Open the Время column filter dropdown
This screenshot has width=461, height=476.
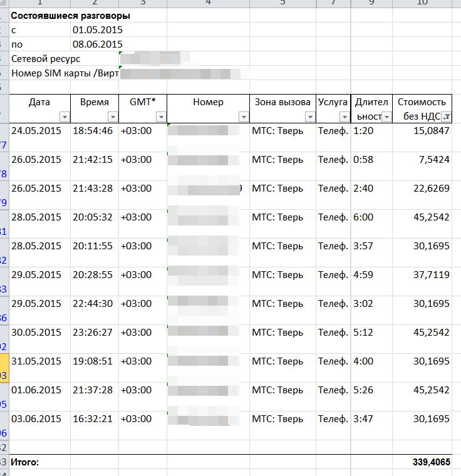113,117
